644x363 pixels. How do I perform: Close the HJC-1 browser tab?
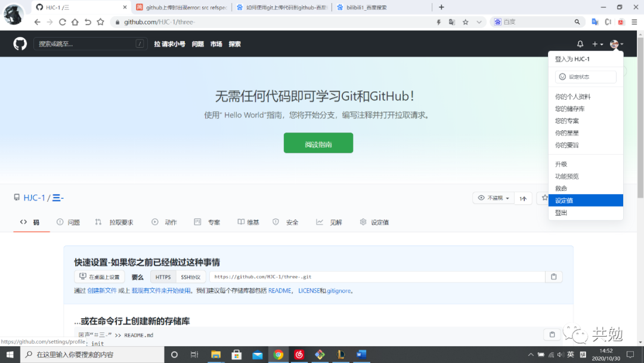[125, 7]
